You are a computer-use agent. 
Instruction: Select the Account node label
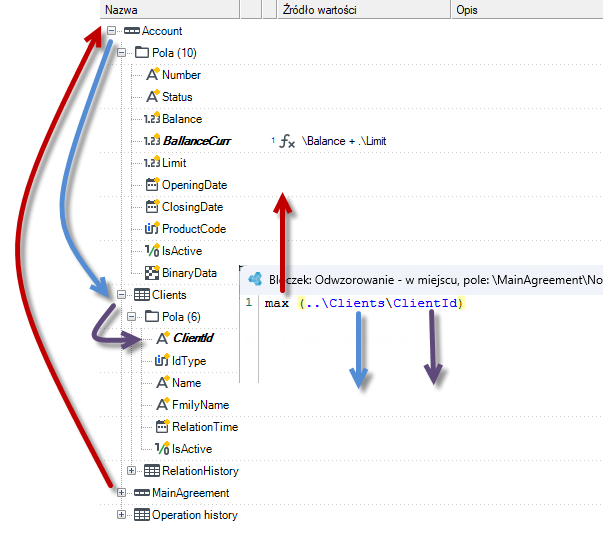[x=162, y=31]
